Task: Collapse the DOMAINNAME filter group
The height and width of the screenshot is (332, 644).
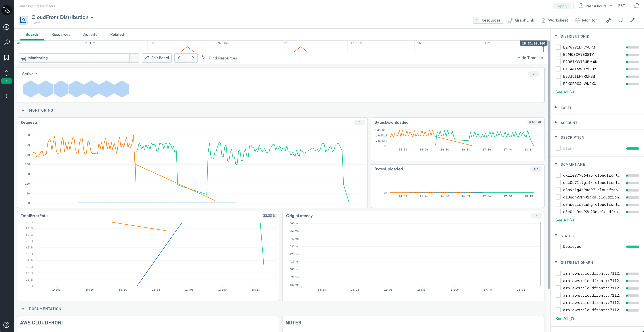Action: tap(556, 164)
